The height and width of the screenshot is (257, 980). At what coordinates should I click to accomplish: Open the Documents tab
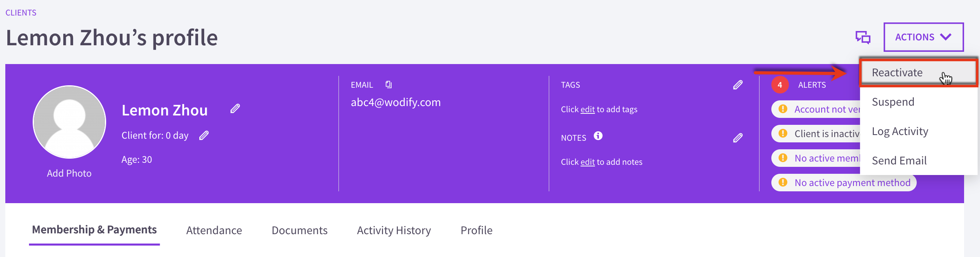[x=300, y=230]
